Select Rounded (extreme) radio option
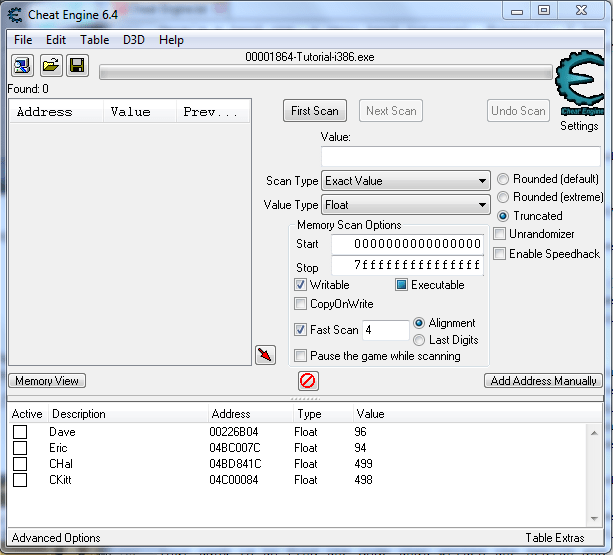 (503, 197)
